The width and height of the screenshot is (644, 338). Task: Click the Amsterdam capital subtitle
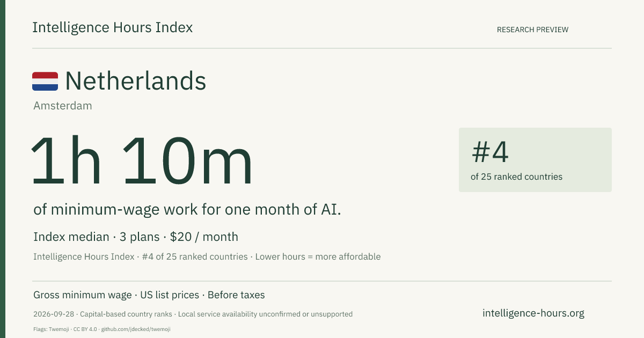coord(63,106)
